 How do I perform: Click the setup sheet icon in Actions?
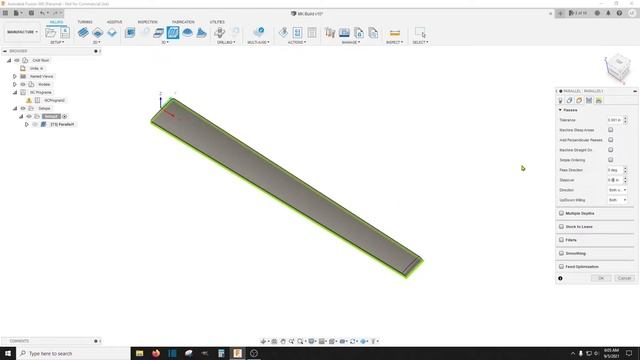pos(312,33)
